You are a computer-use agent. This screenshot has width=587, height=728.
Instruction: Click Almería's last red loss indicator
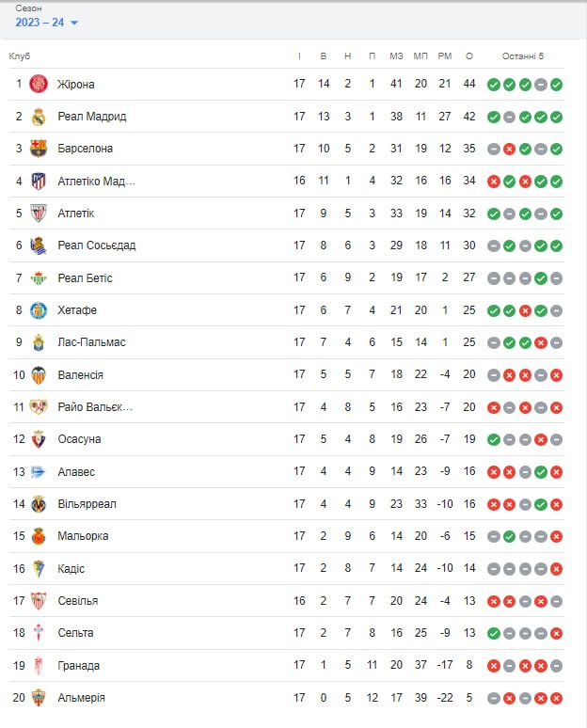coord(556,698)
